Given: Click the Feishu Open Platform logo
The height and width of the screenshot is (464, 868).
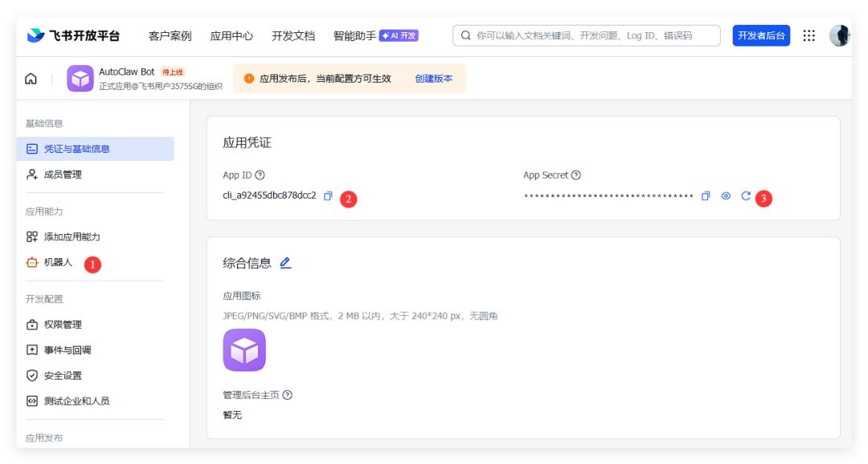Looking at the screenshot, I should click(x=73, y=35).
